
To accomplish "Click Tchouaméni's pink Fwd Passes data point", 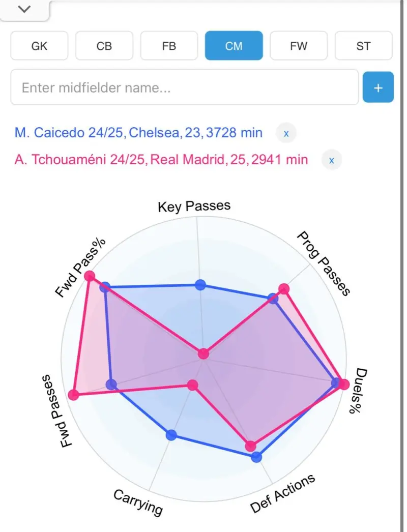I will point(73,395).
